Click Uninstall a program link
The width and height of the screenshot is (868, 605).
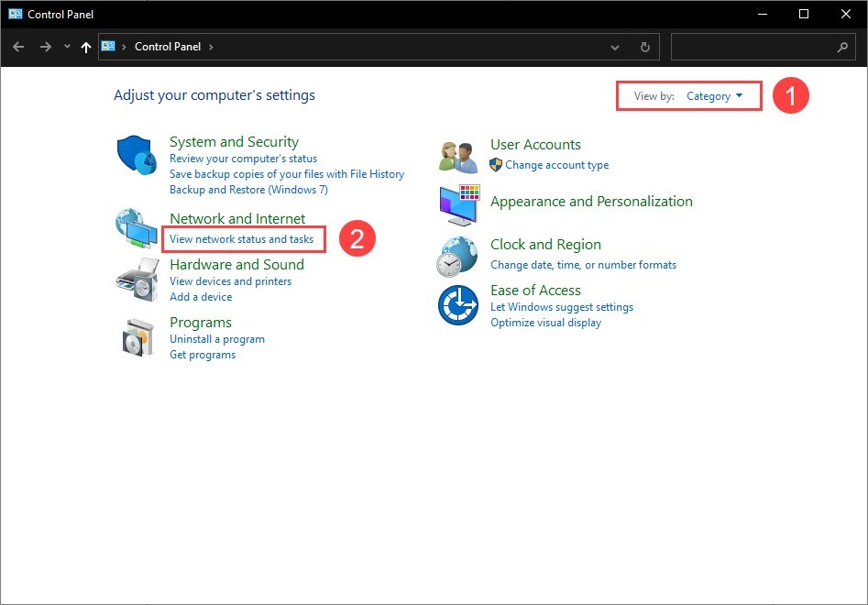pyautogui.click(x=217, y=339)
